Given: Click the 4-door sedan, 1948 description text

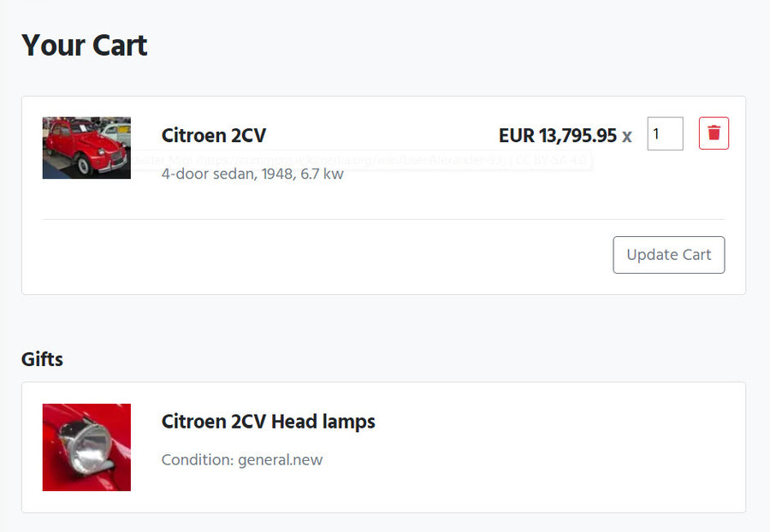Looking at the screenshot, I should coord(222,175).
